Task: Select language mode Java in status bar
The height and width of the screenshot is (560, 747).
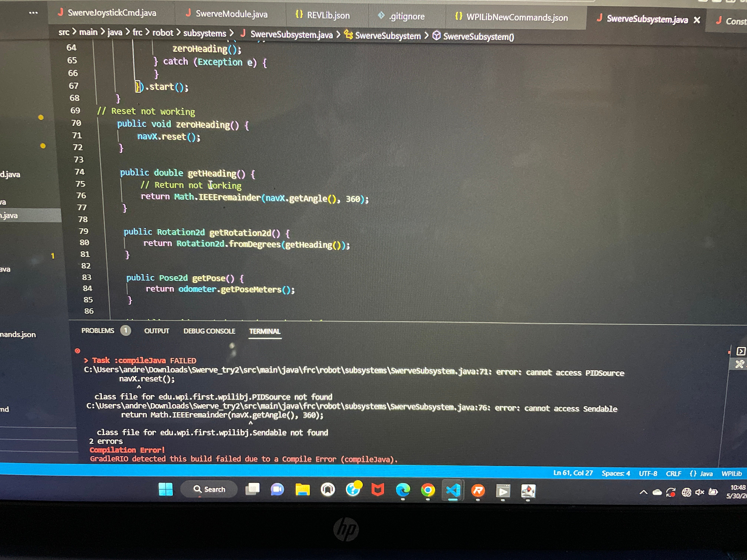Action: pyautogui.click(x=701, y=474)
